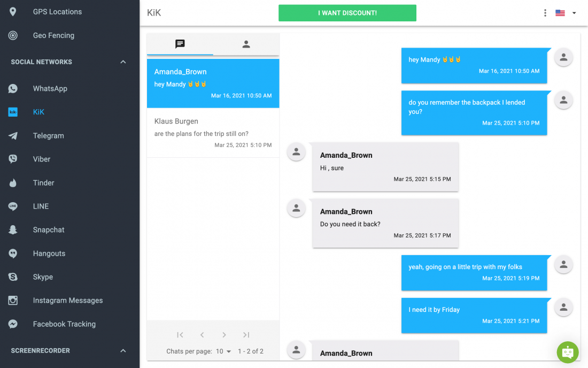Go to Tinder in Social Networks
This screenshot has height=368, width=588.
[43, 183]
